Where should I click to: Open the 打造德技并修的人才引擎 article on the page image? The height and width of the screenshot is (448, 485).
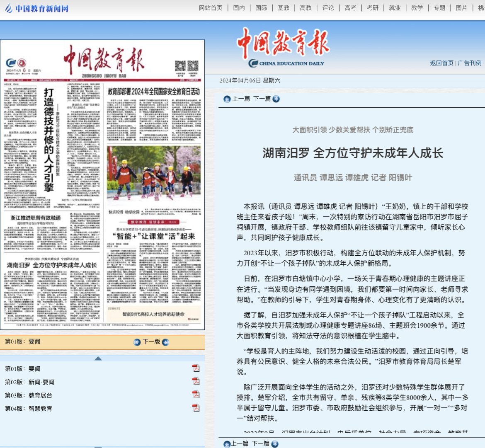click(x=49, y=140)
